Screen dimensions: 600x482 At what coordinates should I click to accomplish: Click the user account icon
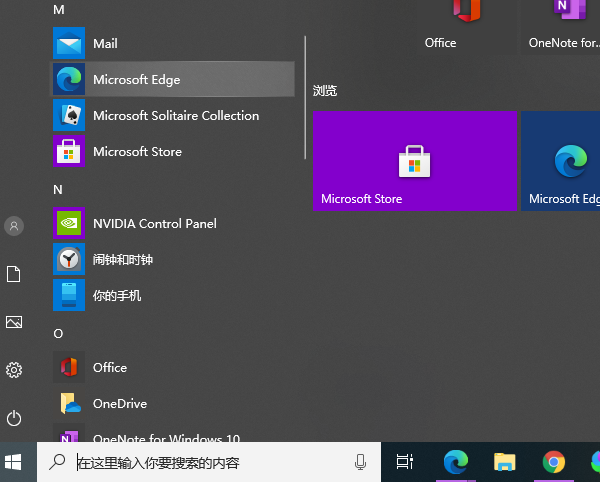pyautogui.click(x=14, y=226)
